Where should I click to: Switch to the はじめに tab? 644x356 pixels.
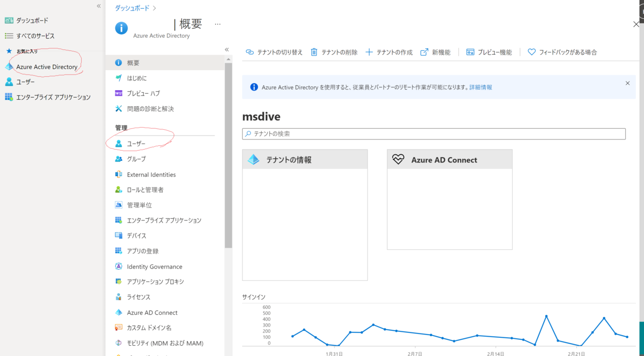click(x=138, y=78)
